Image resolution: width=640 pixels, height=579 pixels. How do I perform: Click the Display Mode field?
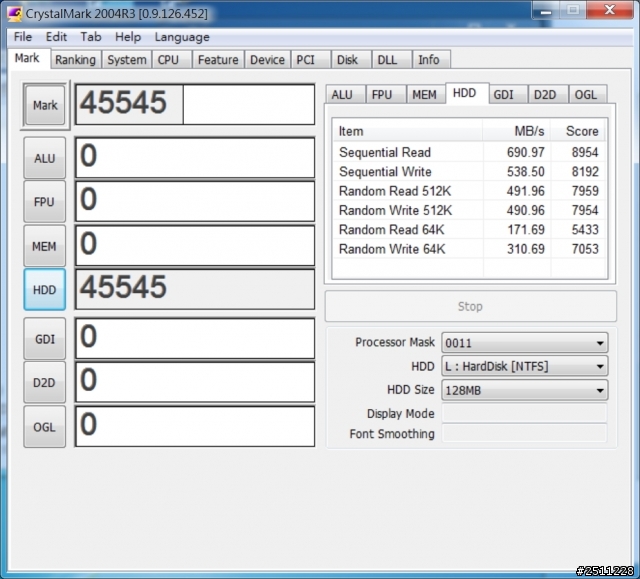(x=524, y=413)
